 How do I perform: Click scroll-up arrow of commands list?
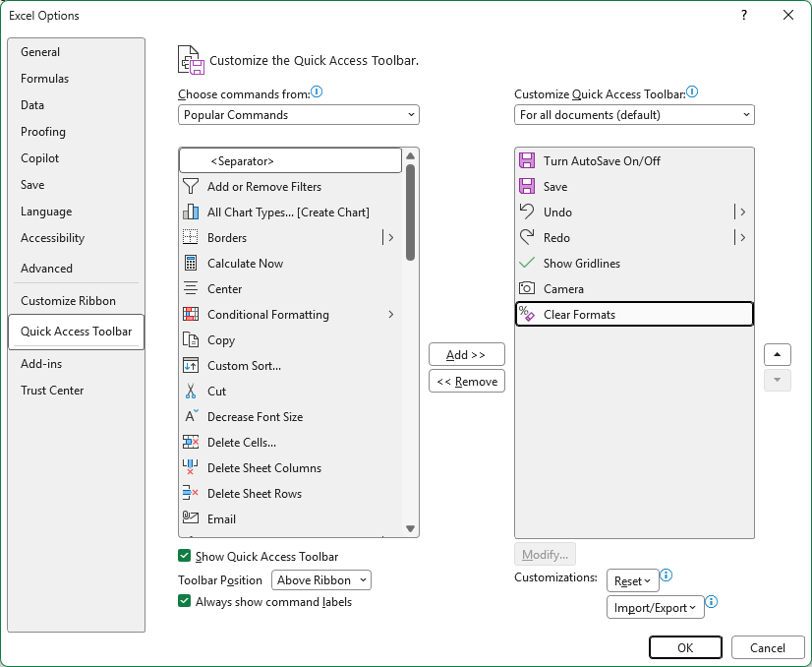point(411,156)
